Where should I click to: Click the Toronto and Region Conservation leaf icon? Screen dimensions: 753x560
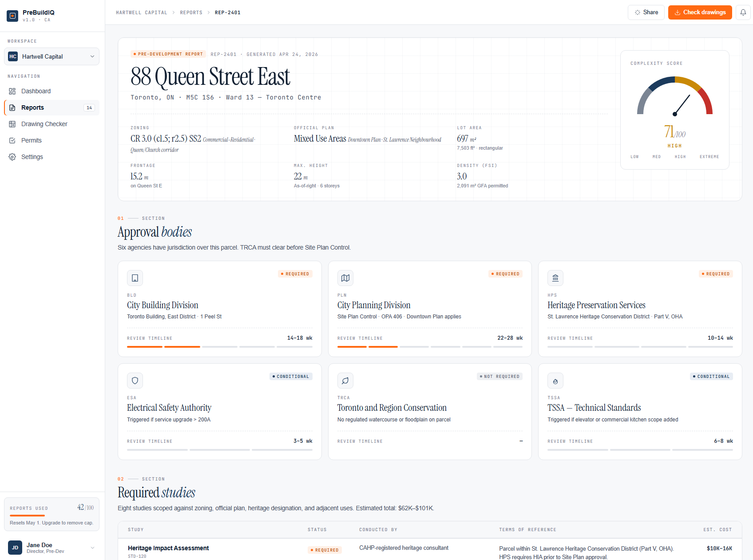click(x=345, y=381)
